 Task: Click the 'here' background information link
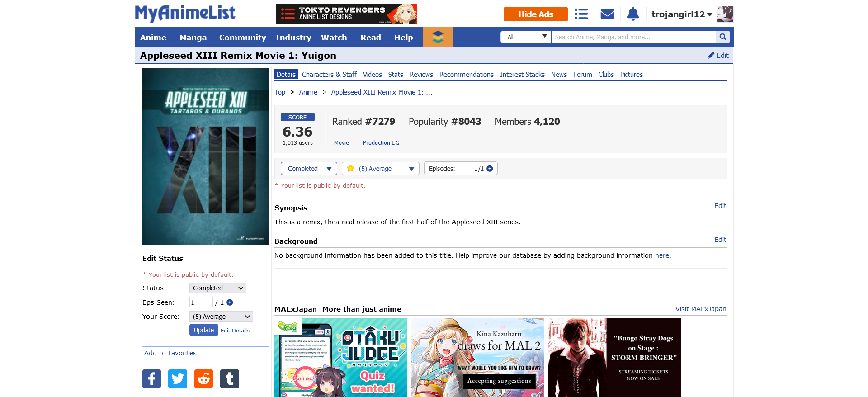662,255
